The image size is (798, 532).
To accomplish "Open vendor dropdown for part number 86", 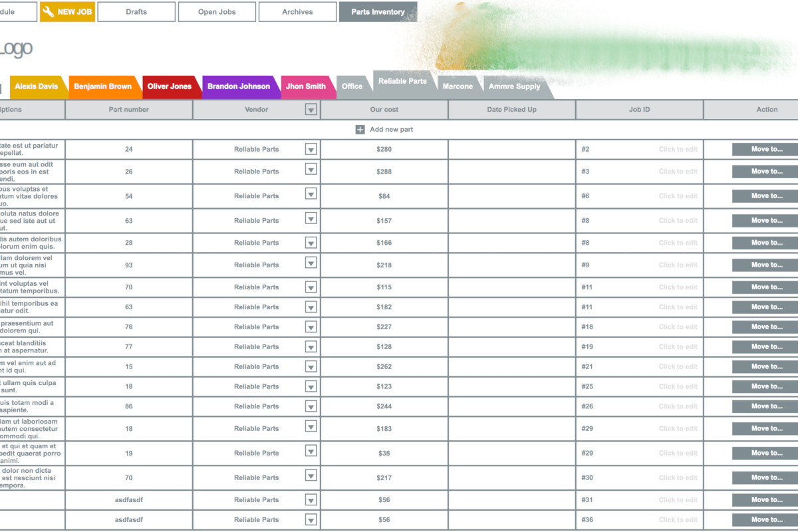I will tap(311, 406).
